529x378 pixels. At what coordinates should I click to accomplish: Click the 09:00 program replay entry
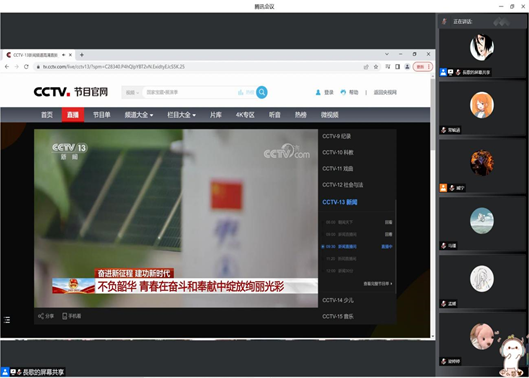pyautogui.click(x=357, y=235)
